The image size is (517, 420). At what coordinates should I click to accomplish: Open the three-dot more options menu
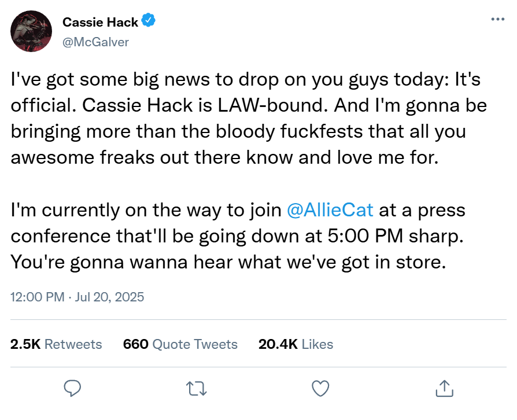pos(497,20)
